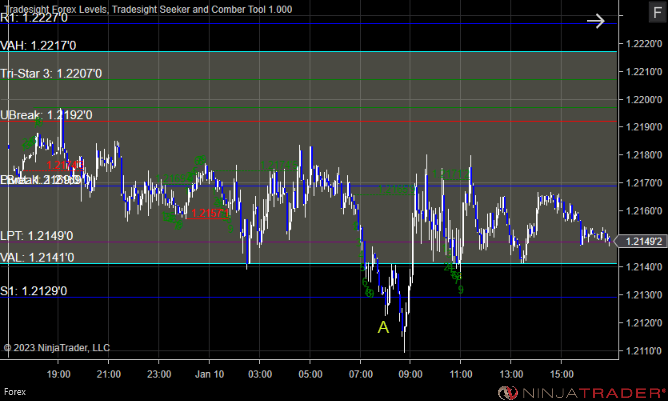This screenshot has width=668, height=401.
Task: Click the 23:00 time axis label
Action: pyautogui.click(x=159, y=374)
